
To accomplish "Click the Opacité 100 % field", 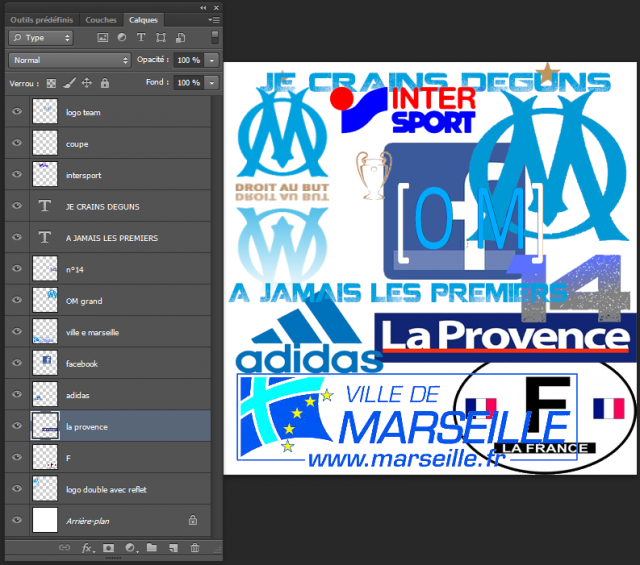I will [x=189, y=60].
